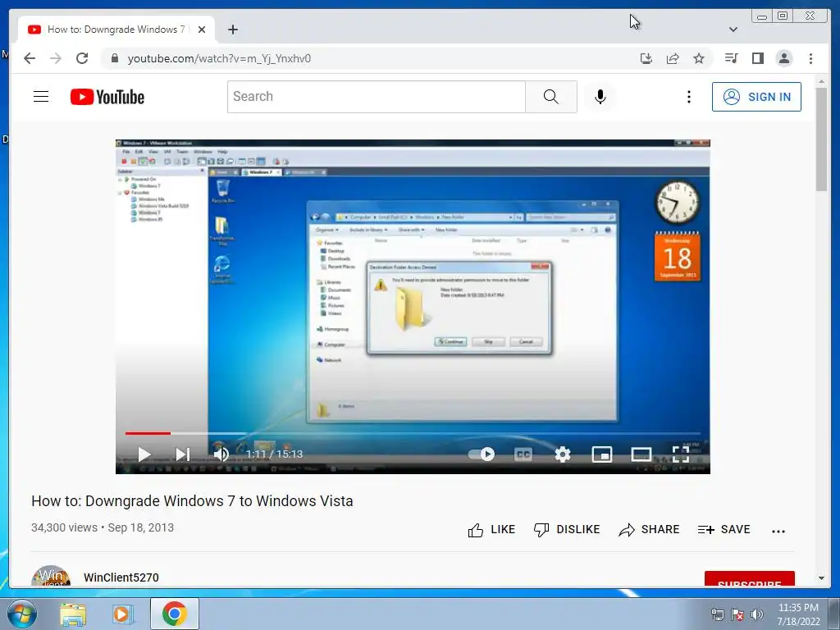Click the address bar URL

tap(218, 58)
